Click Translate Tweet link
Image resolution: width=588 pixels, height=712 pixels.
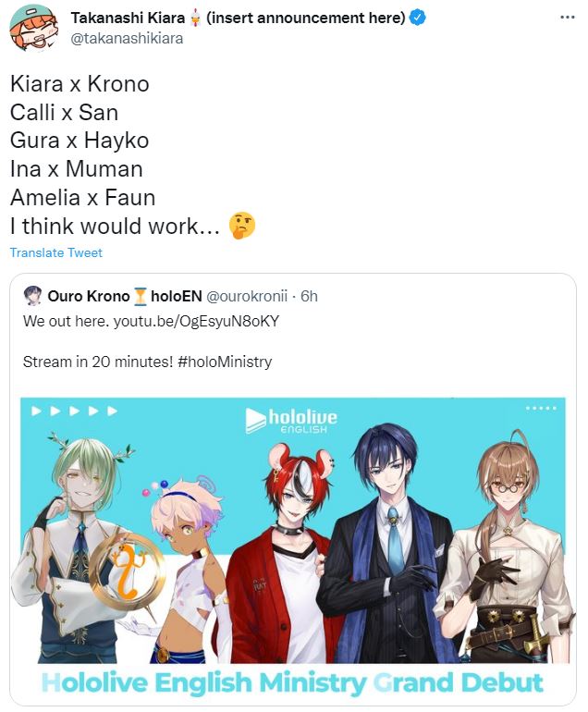[56, 252]
